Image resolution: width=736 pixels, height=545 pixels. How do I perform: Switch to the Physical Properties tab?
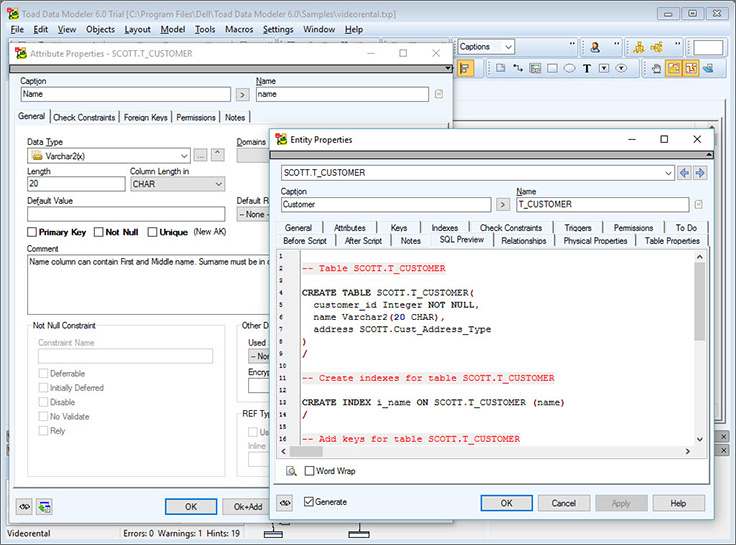point(595,241)
